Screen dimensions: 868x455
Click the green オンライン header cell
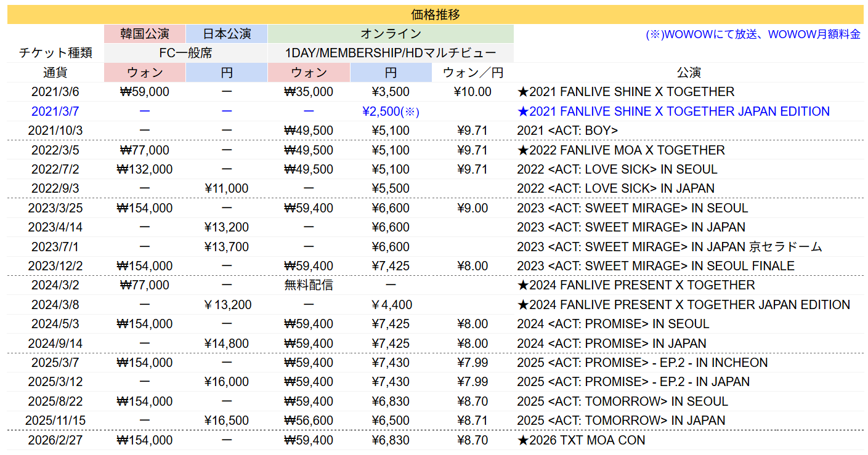(x=391, y=33)
